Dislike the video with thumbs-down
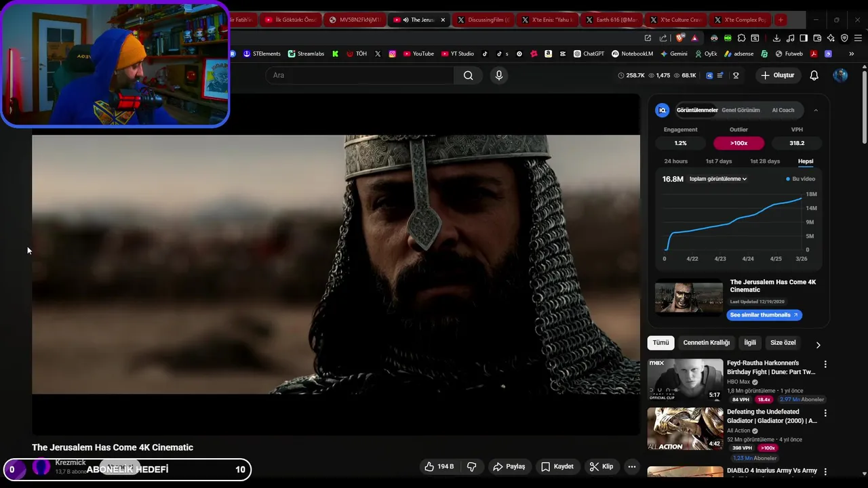This screenshot has width=868, height=488. tap(471, 466)
